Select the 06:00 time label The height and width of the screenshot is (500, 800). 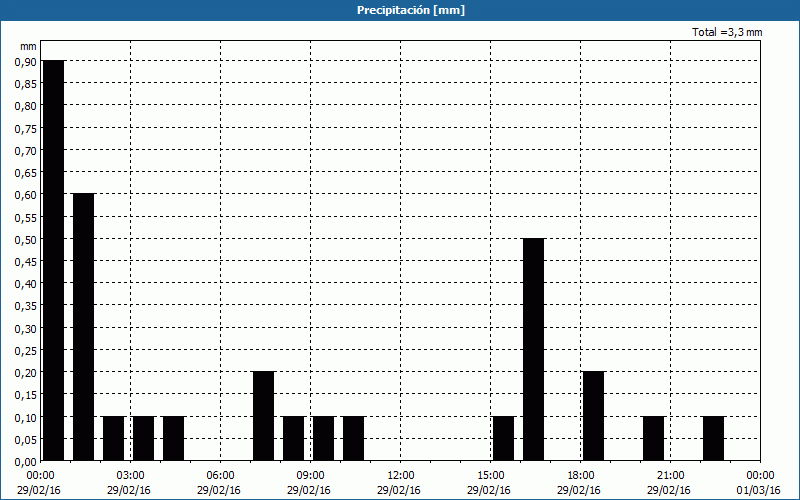click(x=220, y=476)
